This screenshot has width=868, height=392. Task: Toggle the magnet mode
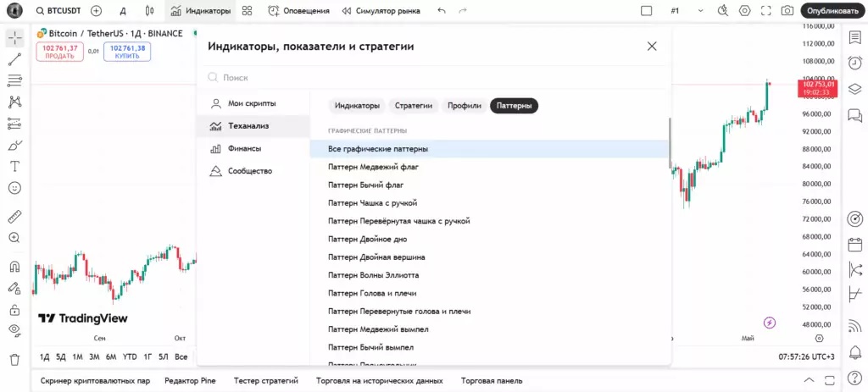coord(15,267)
